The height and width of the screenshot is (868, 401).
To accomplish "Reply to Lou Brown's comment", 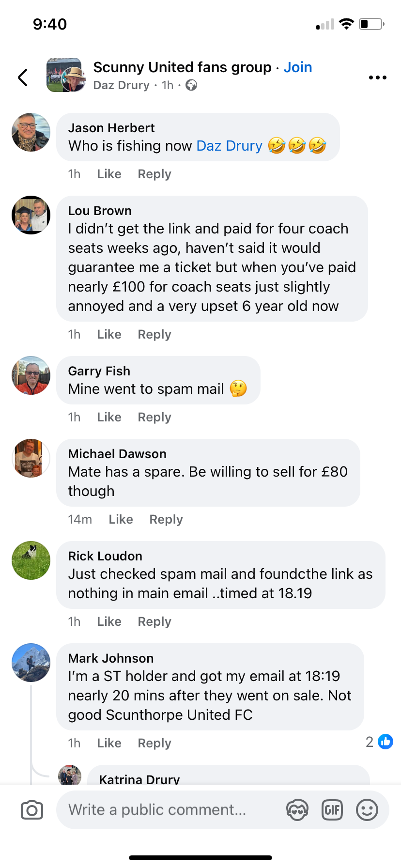I will [154, 334].
